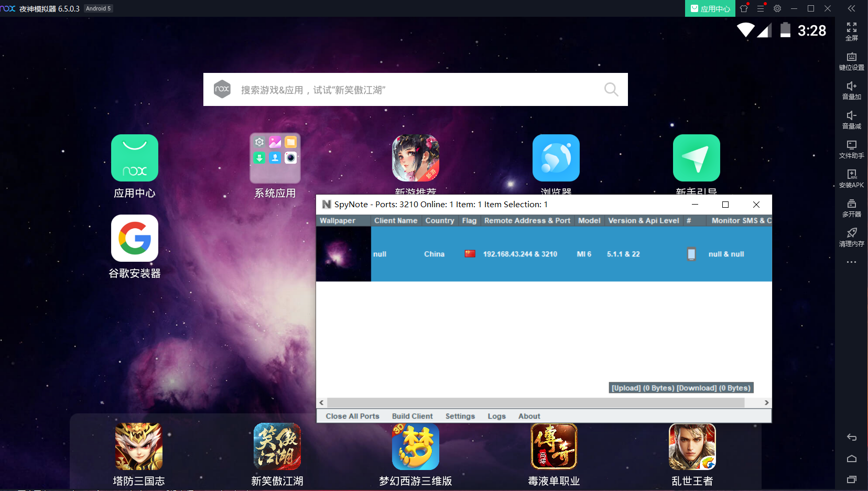
Task: Click the Upload/Download bytes status label
Action: tap(681, 388)
